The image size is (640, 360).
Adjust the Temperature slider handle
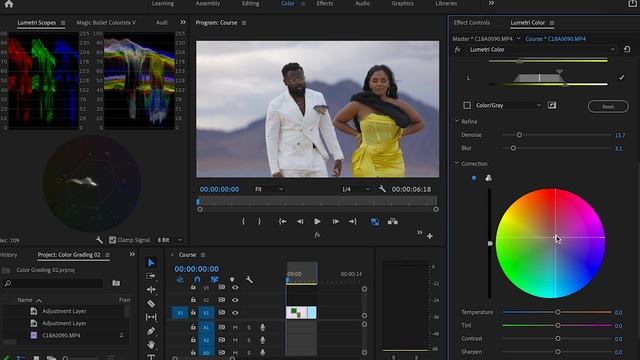558,312
